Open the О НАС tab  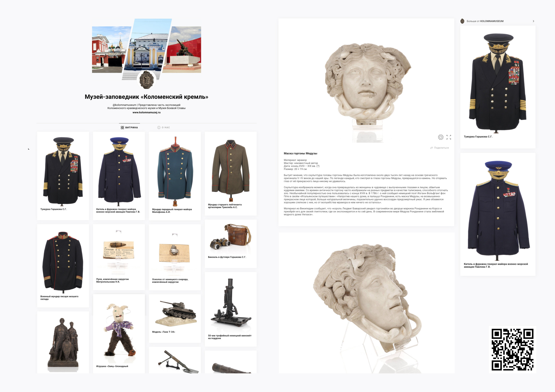pos(166,128)
